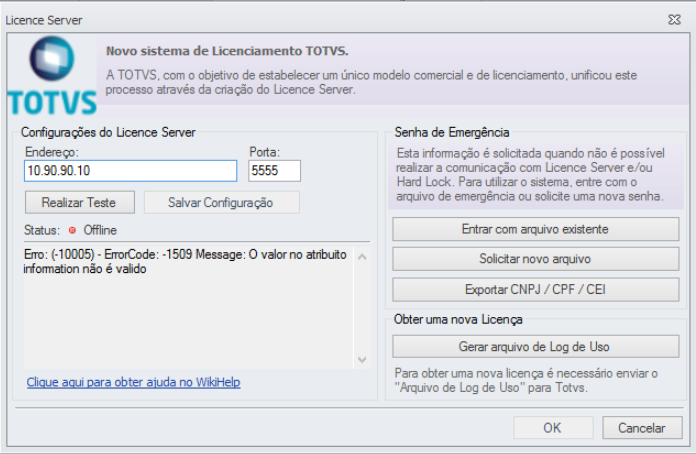Run the Realizar Teste connection test
This screenshot has width=696, height=454.
pos(79,203)
